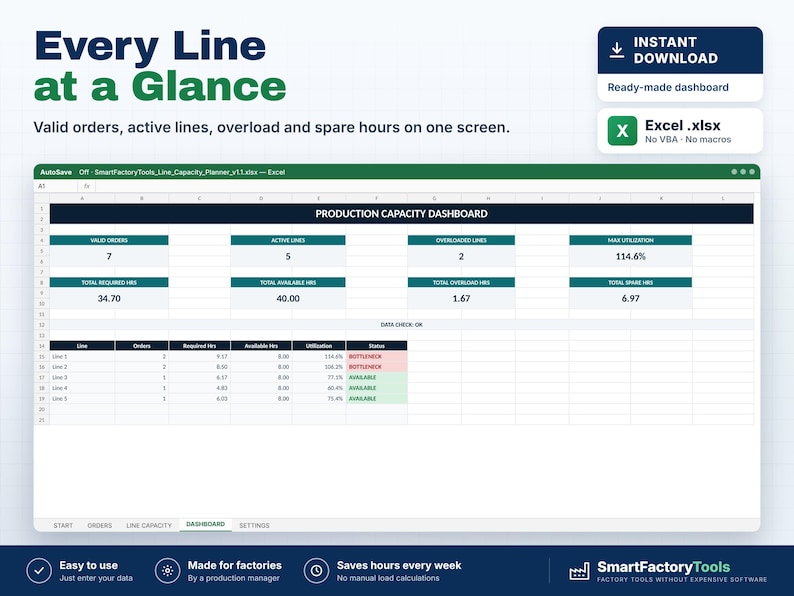Viewport: 794px width, 596px height.
Task: Select the Status column header
Action: pyautogui.click(x=377, y=346)
